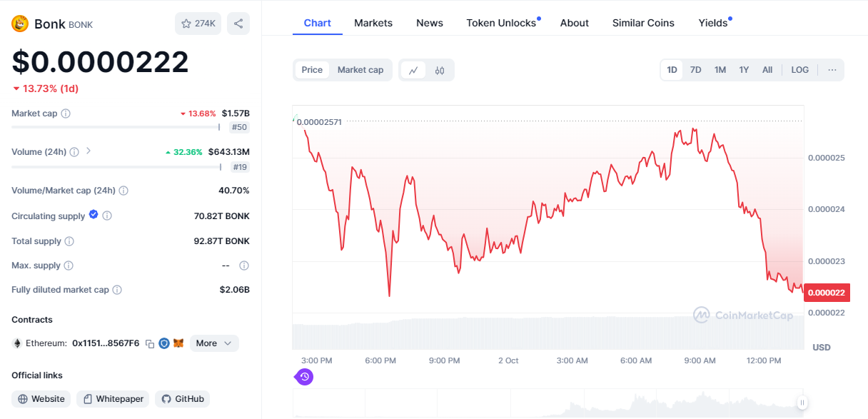Toggle LOG scale on chart
868x419 pixels.
pos(800,70)
